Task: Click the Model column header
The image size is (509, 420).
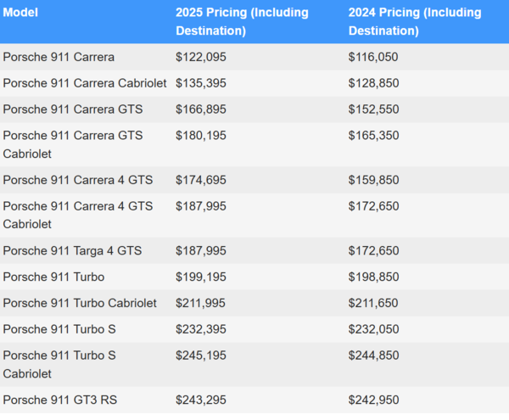Action: 21,13
